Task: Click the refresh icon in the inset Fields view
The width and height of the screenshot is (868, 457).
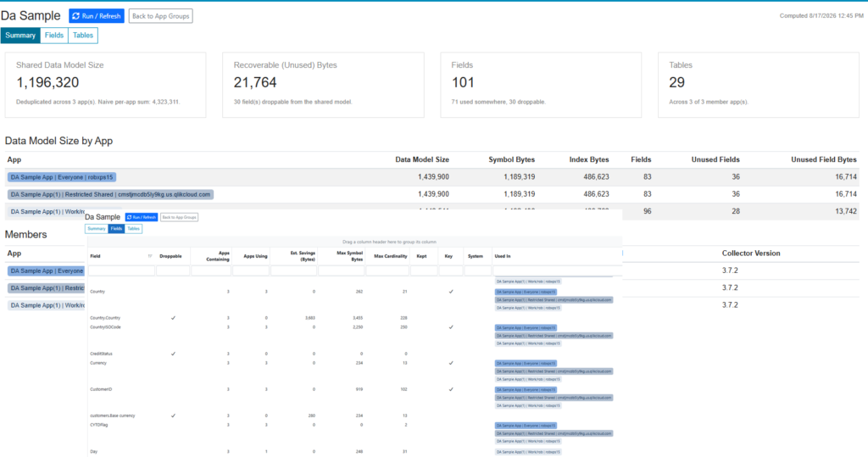Action: click(129, 217)
